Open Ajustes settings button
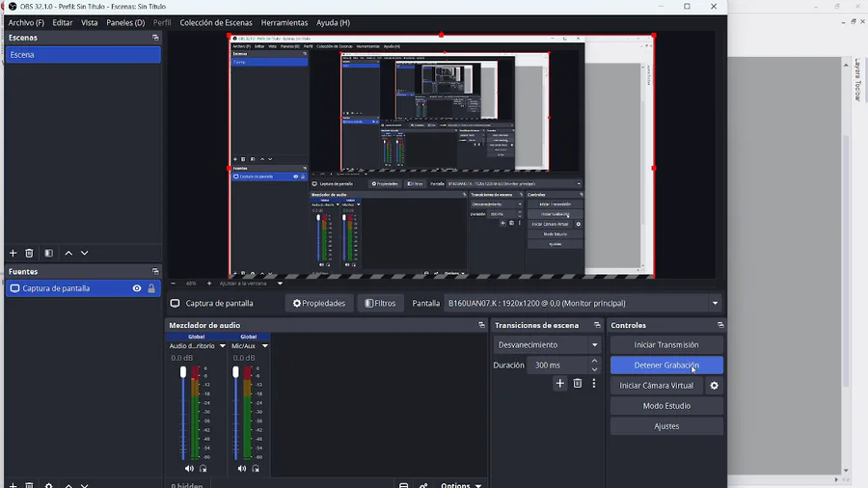Screen dimensions: 868x488 pyautogui.click(x=666, y=426)
